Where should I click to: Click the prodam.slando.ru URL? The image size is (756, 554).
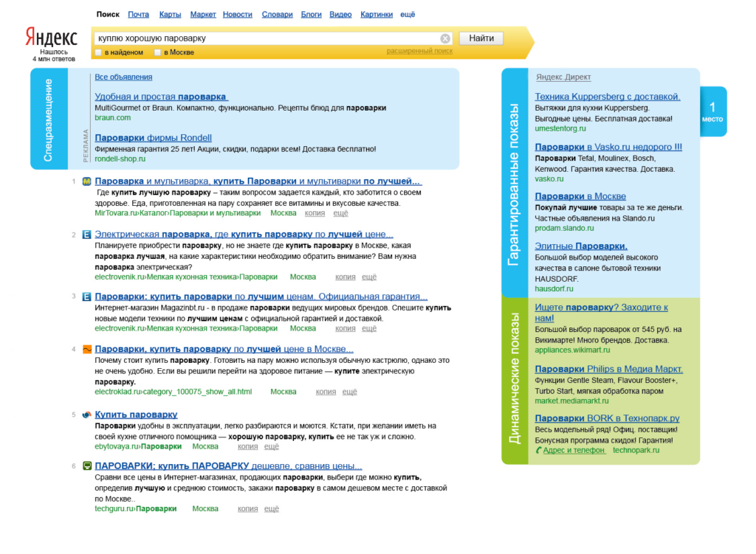[x=564, y=229]
